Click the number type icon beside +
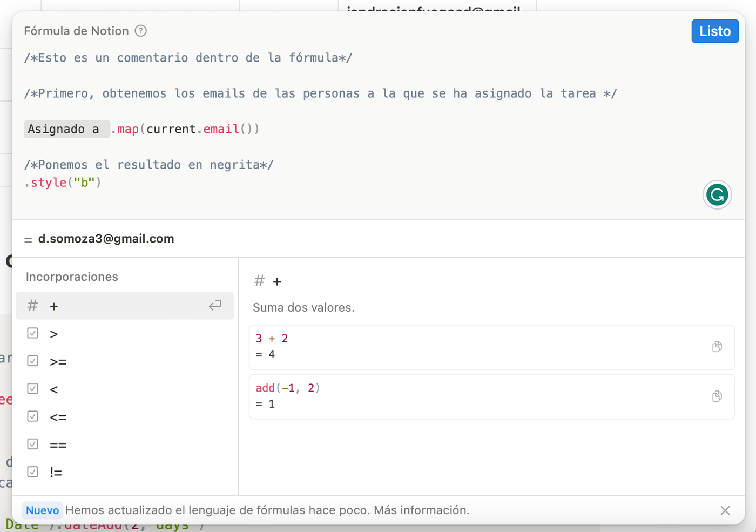This screenshot has width=756, height=532. point(32,306)
